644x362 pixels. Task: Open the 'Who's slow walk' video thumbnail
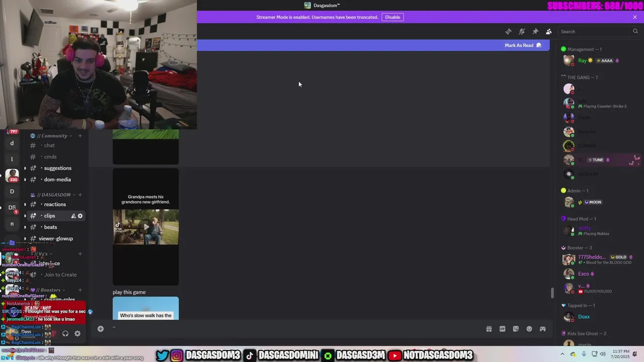point(145,308)
